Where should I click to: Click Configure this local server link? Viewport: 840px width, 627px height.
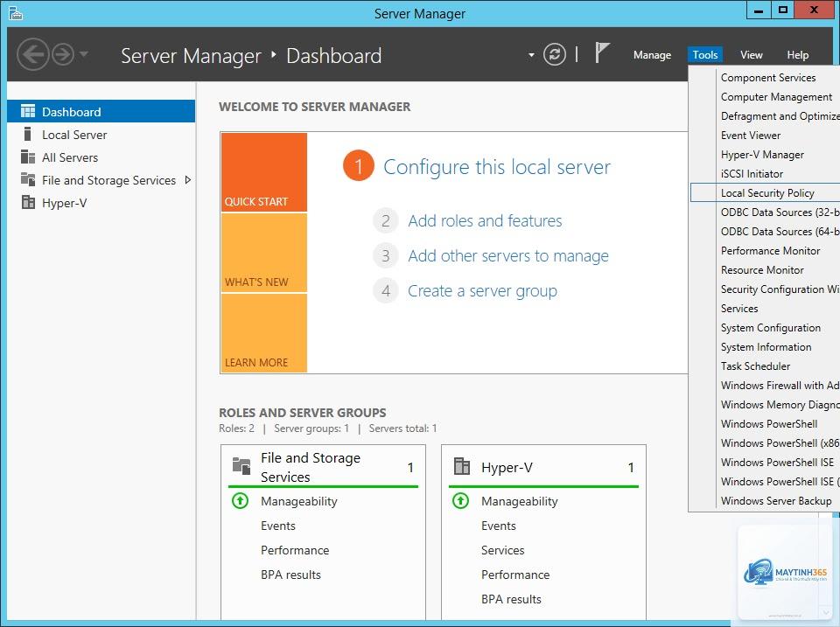point(497,167)
